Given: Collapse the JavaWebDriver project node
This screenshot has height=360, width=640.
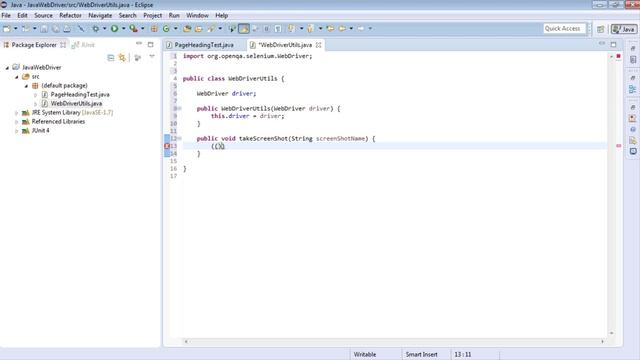Looking at the screenshot, I should click(7, 68).
